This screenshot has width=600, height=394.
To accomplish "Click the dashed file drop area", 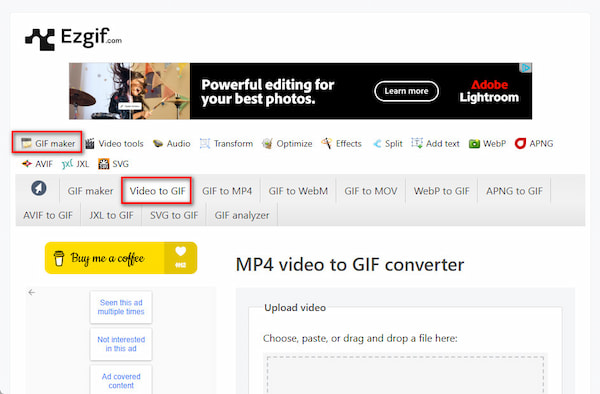I will click(405, 374).
